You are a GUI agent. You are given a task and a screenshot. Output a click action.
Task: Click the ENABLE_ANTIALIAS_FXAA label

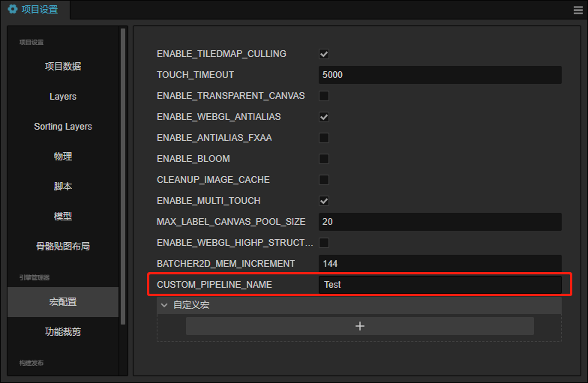214,138
